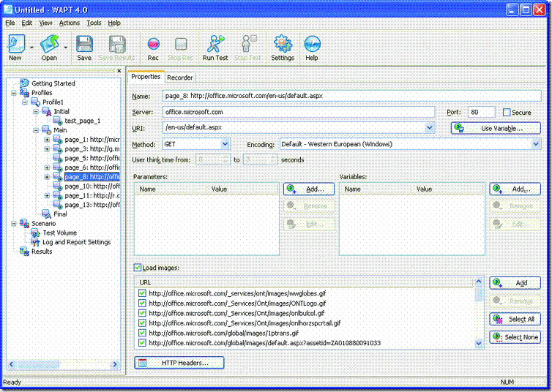This screenshot has height=392, width=552.
Task: Uncheck the 1ptrans.gif image URL
Action: coord(142,333)
